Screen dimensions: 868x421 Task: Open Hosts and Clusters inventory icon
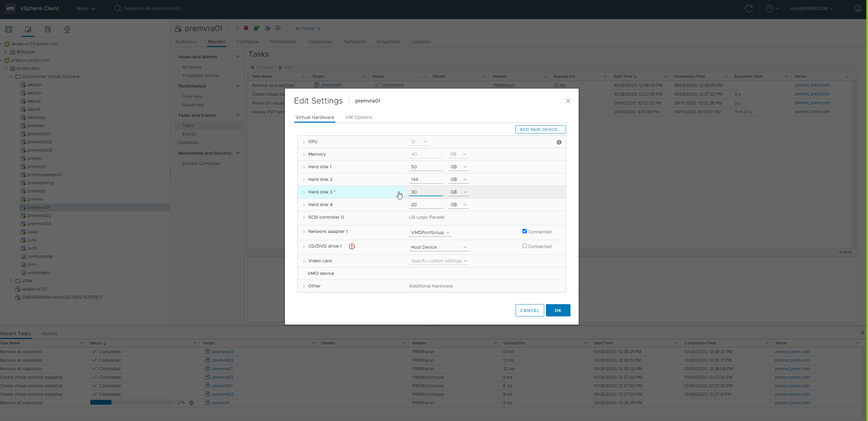coord(9,29)
